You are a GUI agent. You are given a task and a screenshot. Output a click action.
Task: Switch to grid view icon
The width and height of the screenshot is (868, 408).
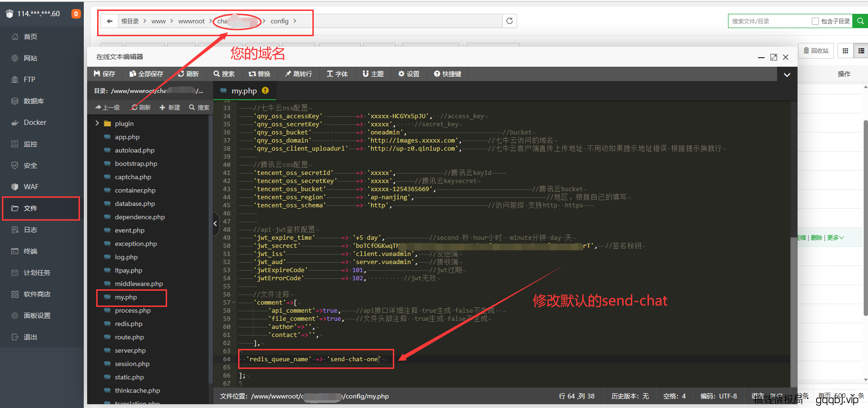click(845, 51)
